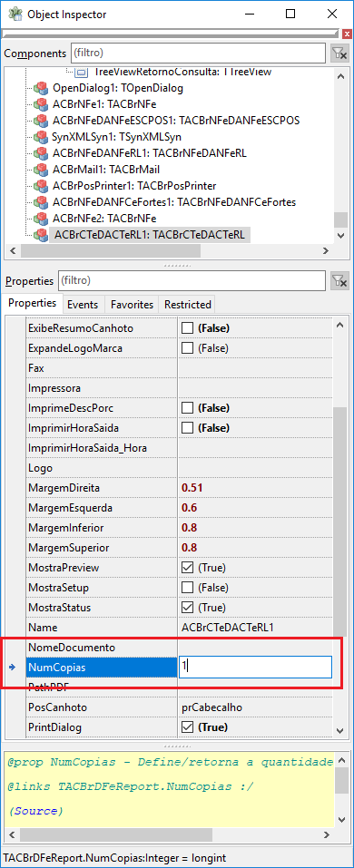The height and width of the screenshot is (868, 354).
Task: Toggle the ImprimeDescPorc checkbox
Action: pyautogui.click(x=188, y=408)
